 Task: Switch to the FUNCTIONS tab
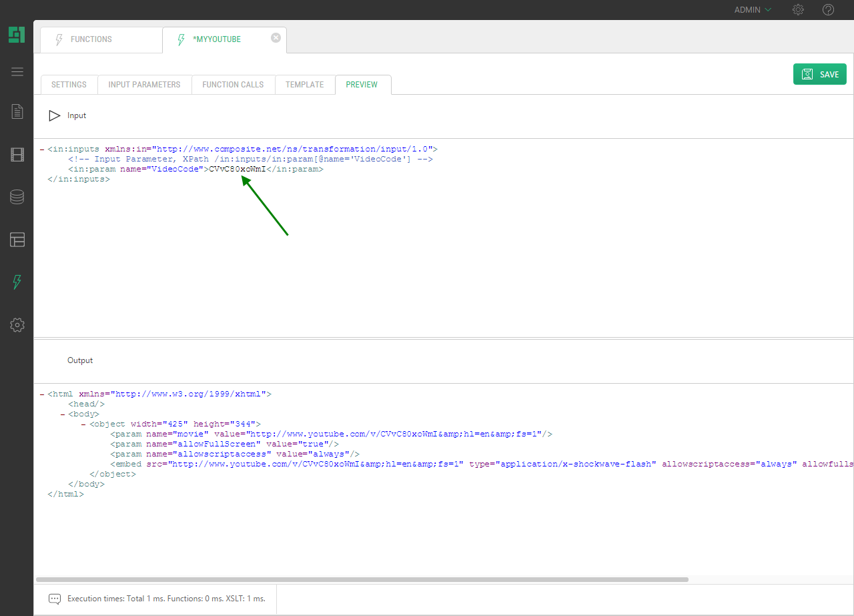point(101,39)
